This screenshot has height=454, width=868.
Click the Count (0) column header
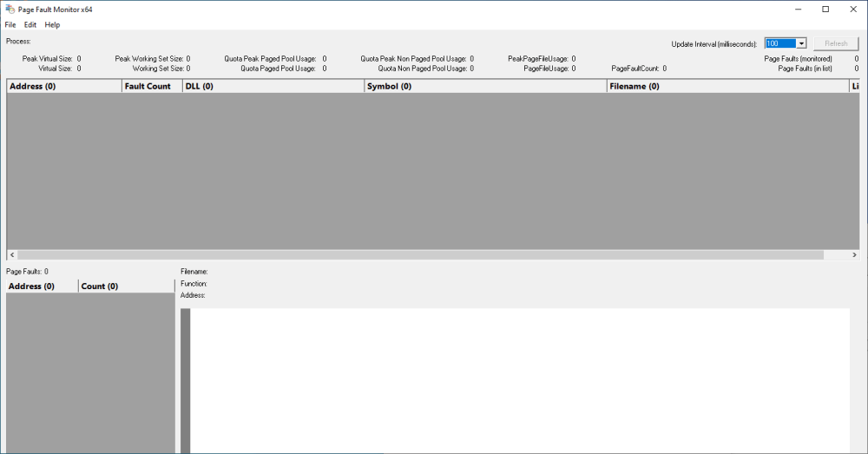coord(126,286)
